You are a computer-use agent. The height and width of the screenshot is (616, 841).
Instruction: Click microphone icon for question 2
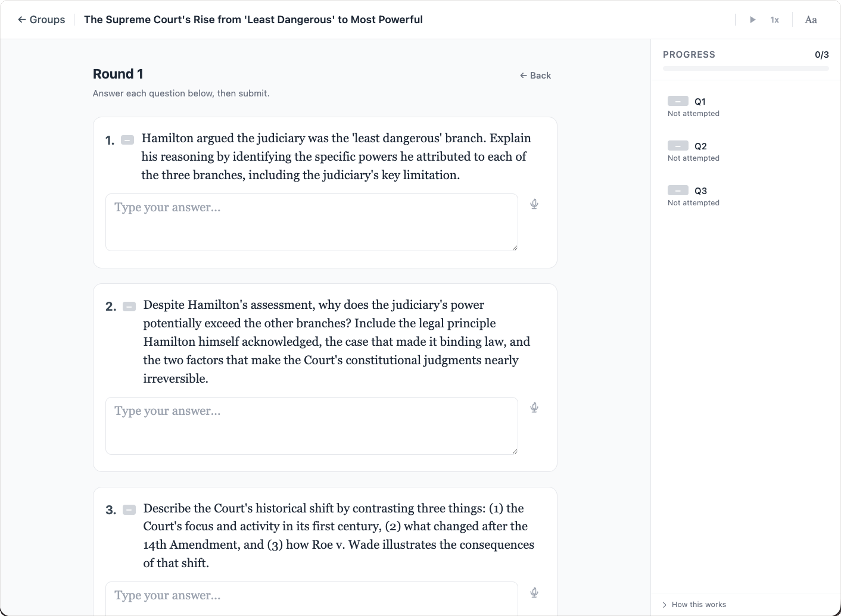click(534, 408)
